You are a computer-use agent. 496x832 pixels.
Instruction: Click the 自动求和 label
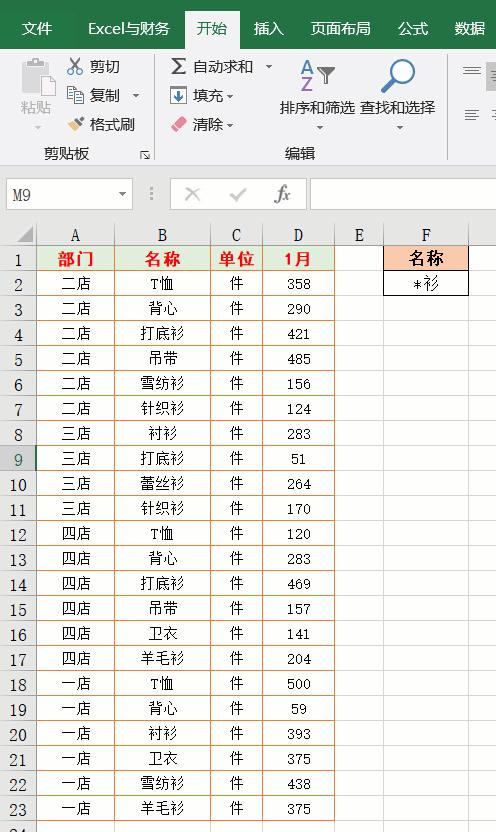(223, 66)
